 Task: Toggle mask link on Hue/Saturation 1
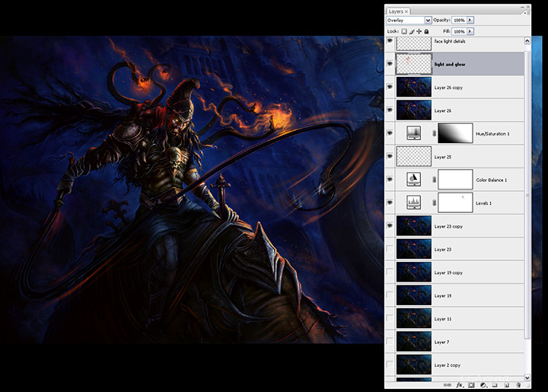[x=434, y=133]
